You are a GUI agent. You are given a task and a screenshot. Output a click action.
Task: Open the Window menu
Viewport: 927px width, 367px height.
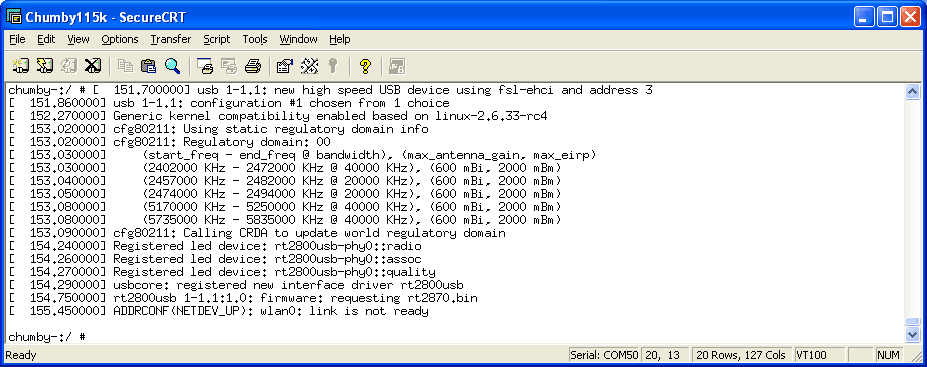coord(299,39)
